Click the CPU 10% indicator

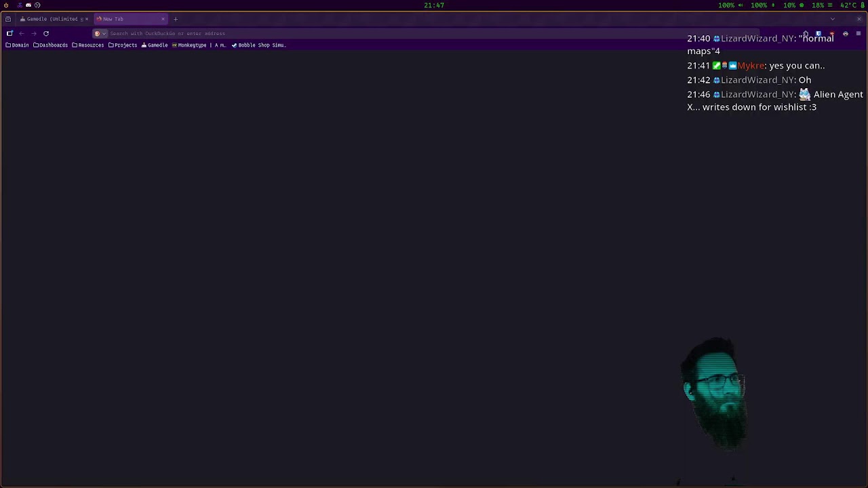pos(793,5)
